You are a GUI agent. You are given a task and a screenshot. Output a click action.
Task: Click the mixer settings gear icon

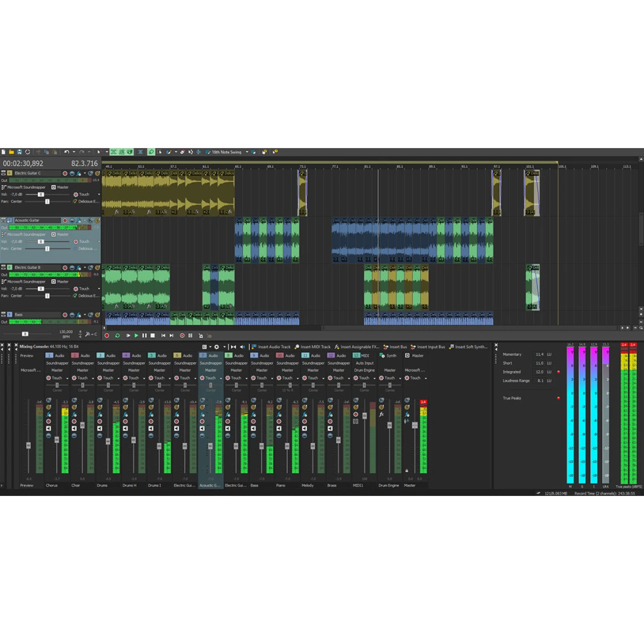217,346
